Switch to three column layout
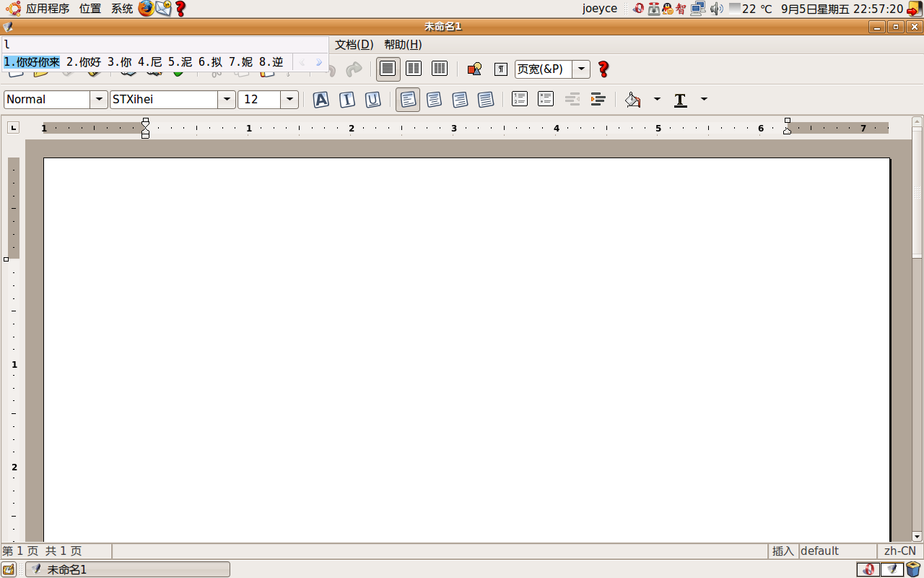 tap(440, 69)
